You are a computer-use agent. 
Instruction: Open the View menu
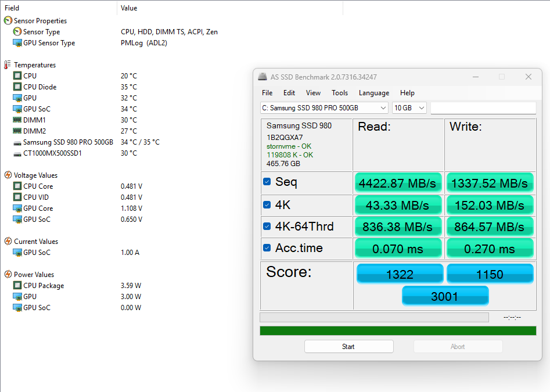click(x=313, y=93)
